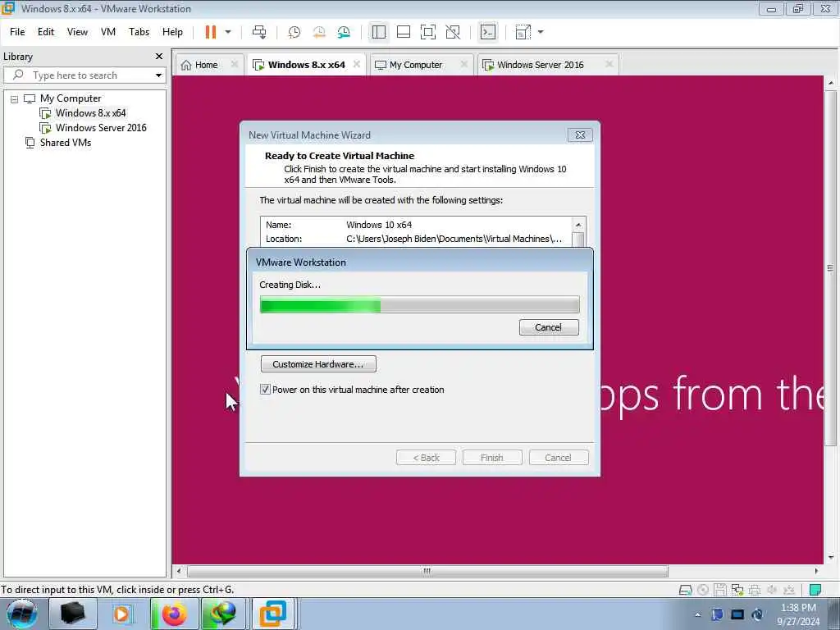
Task: Click the printer status bar icon
Action: pos(755,590)
